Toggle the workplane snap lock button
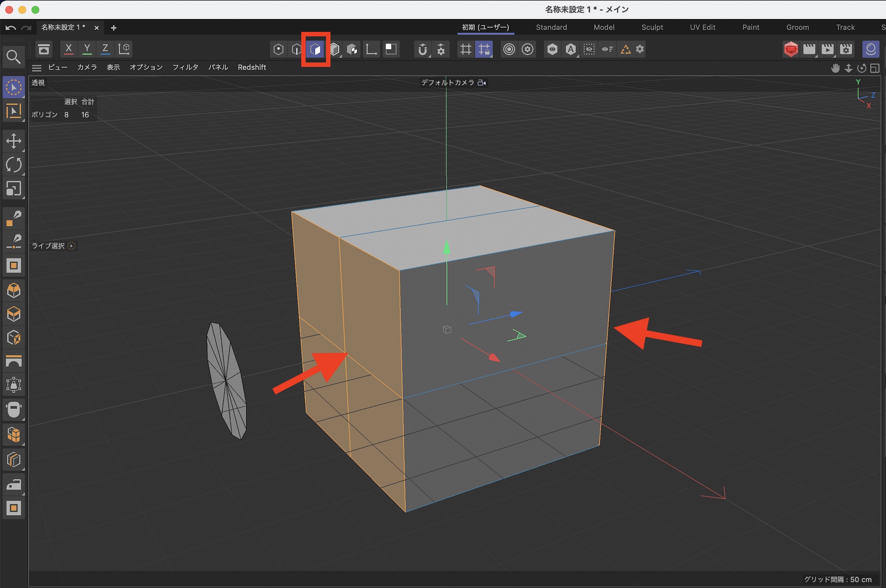Screen dimensions: 886x588 (484, 49)
